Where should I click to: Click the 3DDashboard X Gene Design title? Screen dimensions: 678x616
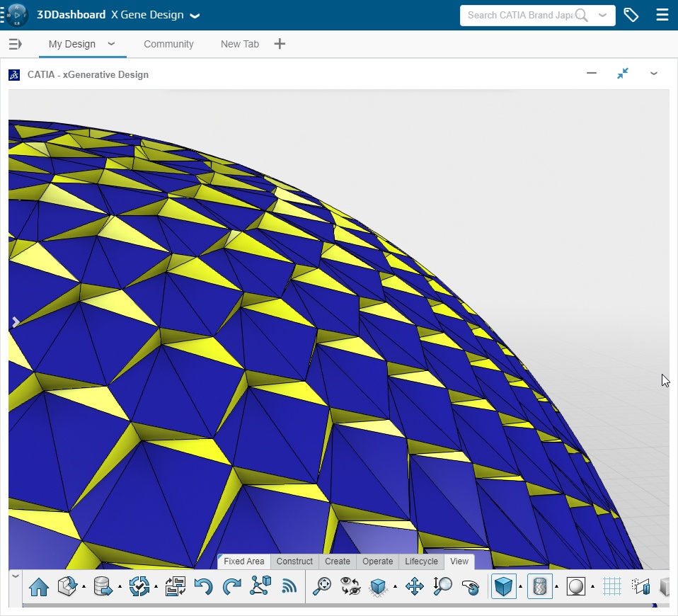point(110,15)
